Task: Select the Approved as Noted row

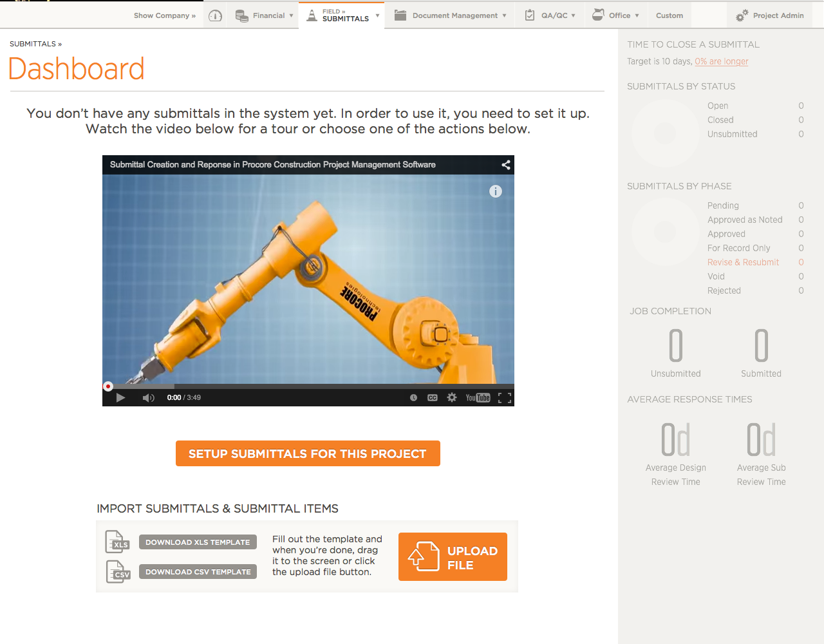Action: (755, 220)
